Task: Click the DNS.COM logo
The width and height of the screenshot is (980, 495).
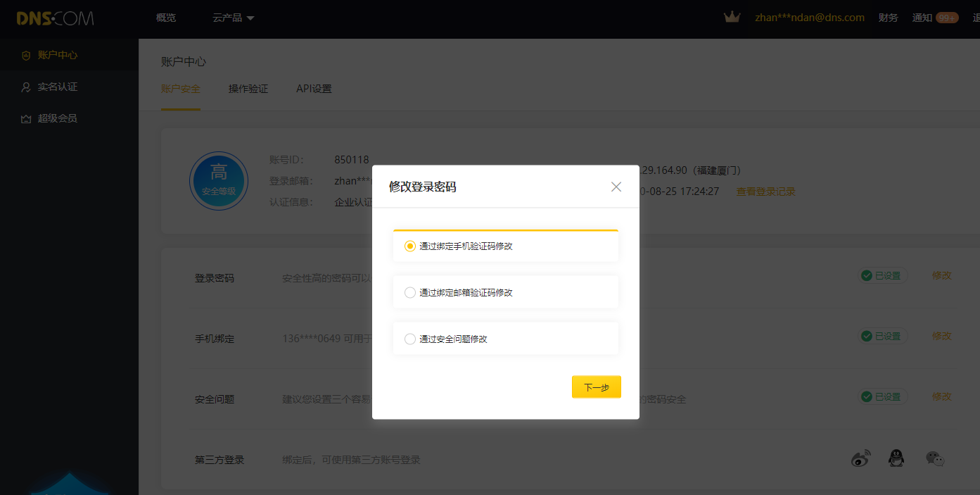Action: (x=55, y=18)
